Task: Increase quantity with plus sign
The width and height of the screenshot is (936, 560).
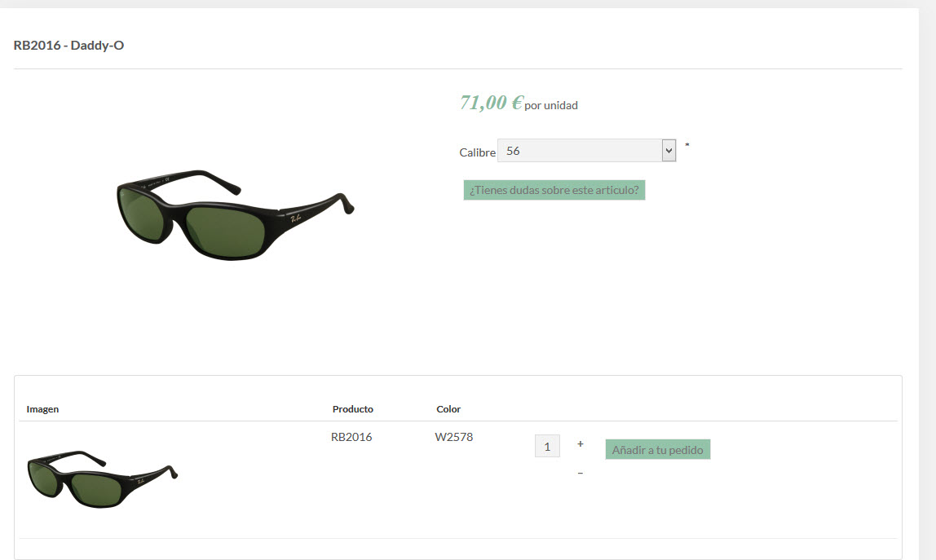Action: coord(581,443)
